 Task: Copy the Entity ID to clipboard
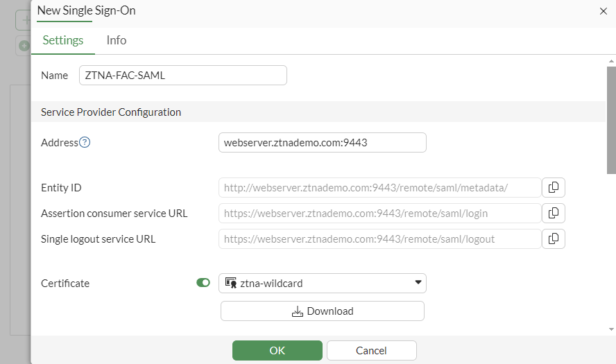[x=554, y=188]
